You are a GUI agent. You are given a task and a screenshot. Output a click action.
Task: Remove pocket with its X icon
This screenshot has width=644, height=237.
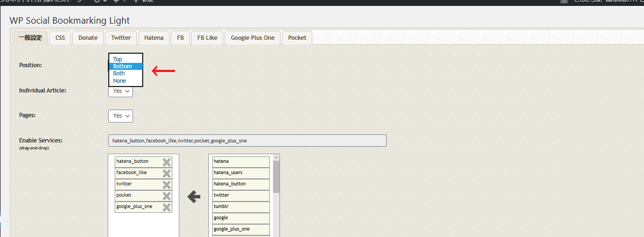166,196
